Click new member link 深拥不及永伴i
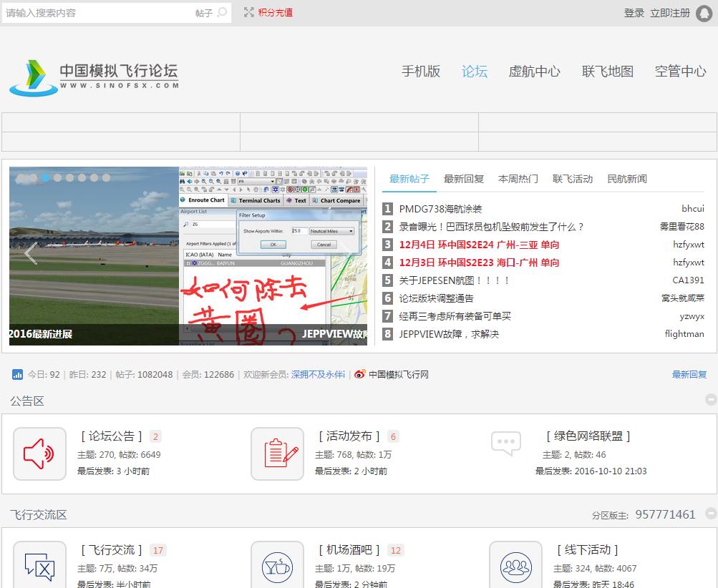 (x=319, y=374)
